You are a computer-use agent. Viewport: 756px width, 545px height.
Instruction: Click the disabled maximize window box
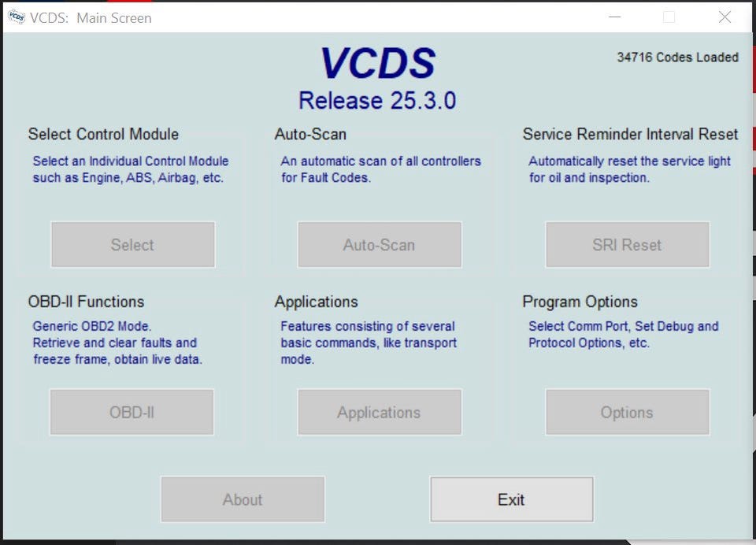[669, 17]
